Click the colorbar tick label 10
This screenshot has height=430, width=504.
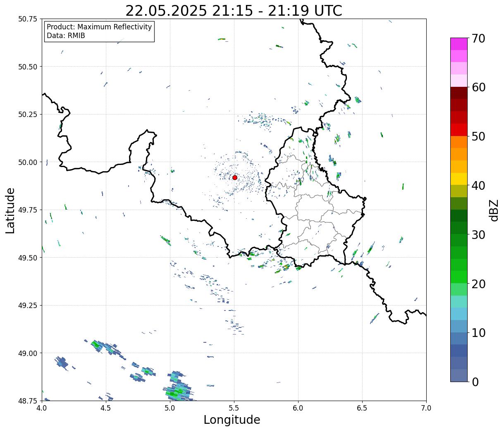tap(478, 333)
